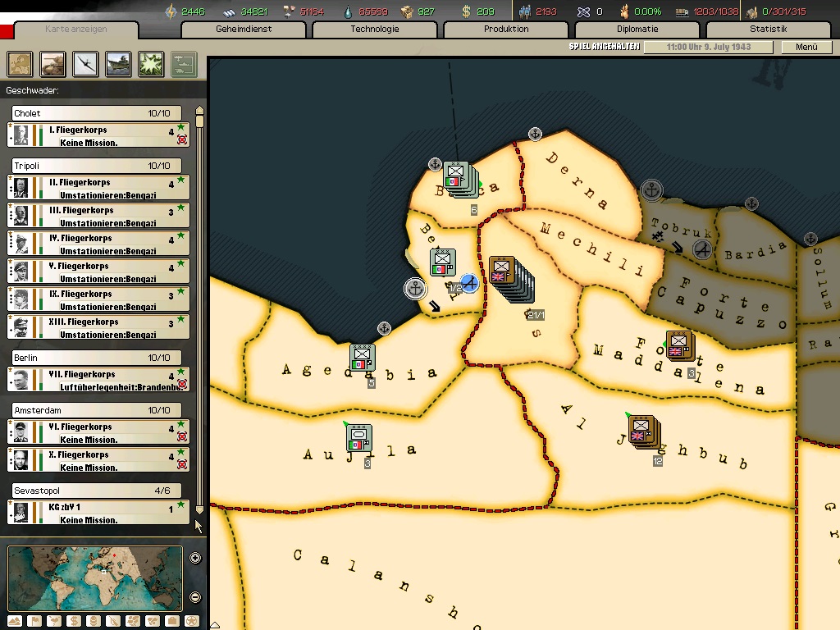Select the KG zbV 1 squadron row
Screen dimensions: 840x630
coord(98,513)
